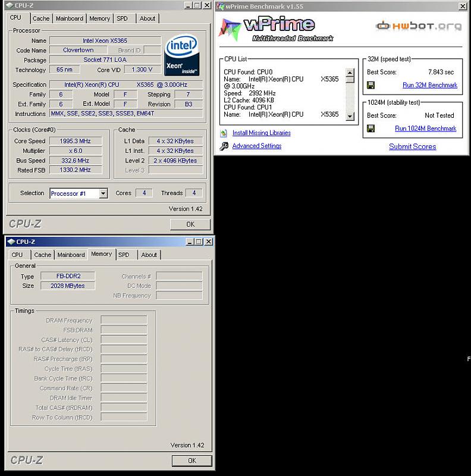Select Memory tab in bottom CPU-Z window
This screenshot has height=476, width=471.
[x=102, y=254]
